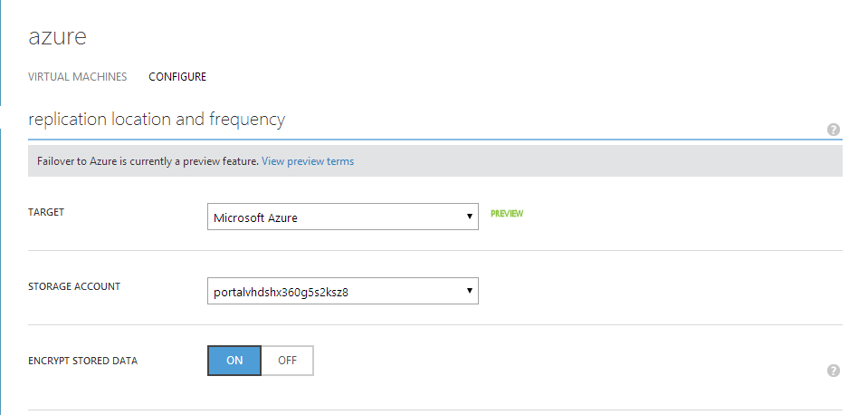
Task: Select the Configure tab
Action: click(177, 77)
